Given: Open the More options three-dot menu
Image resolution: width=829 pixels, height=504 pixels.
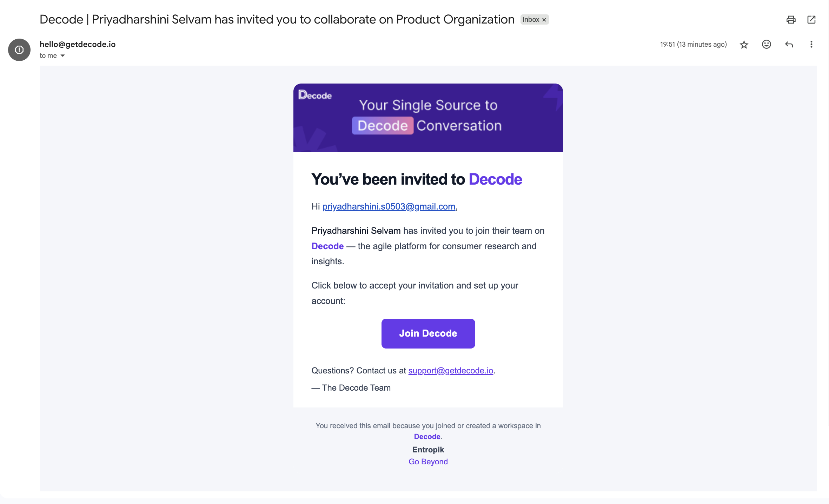Looking at the screenshot, I should pos(811,44).
